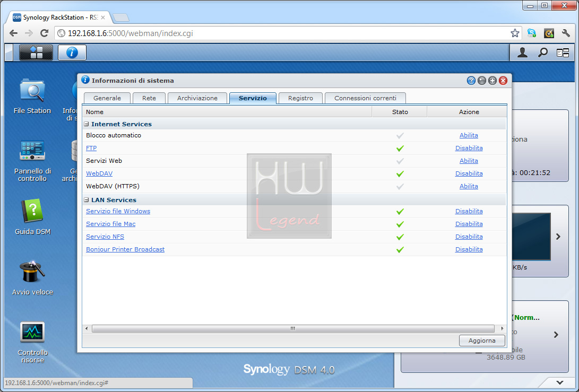Launch Avvio veloce wizard icon

[32, 278]
